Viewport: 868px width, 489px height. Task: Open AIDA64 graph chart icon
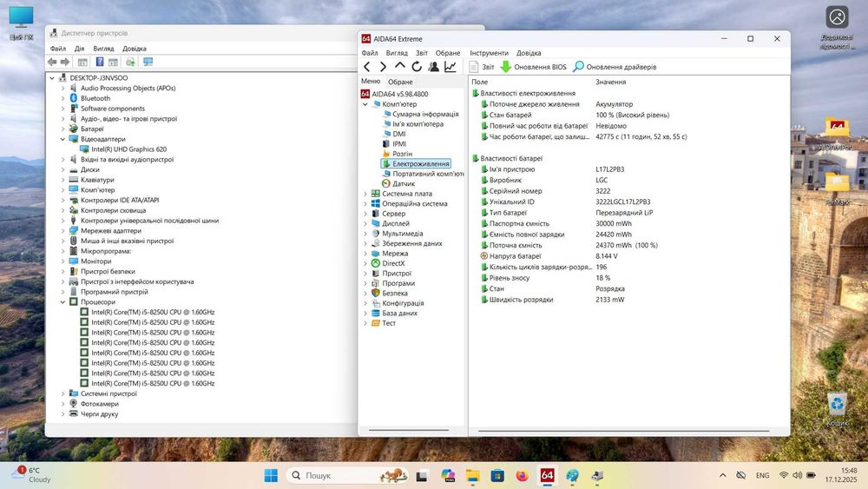point(450,67)
